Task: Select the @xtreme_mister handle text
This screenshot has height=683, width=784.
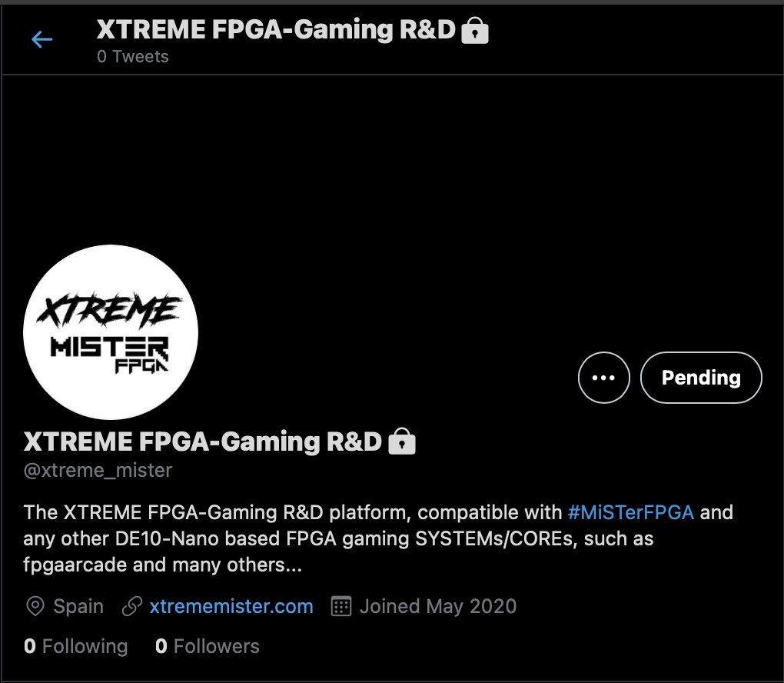Action: [98, 471]
